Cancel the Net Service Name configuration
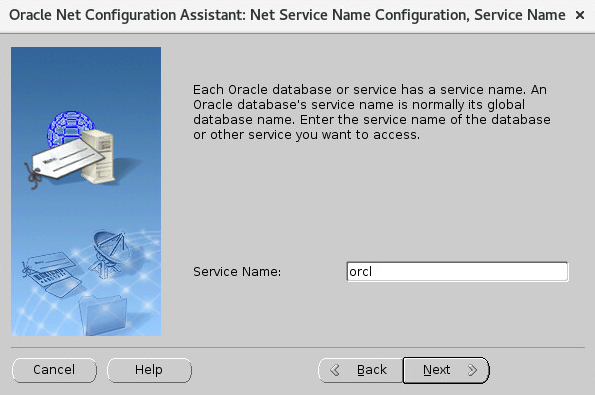 coord(54,370)
